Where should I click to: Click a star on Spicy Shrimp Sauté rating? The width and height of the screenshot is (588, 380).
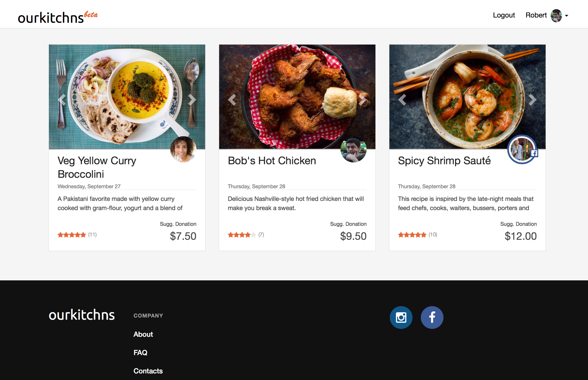tap(412, 235)
